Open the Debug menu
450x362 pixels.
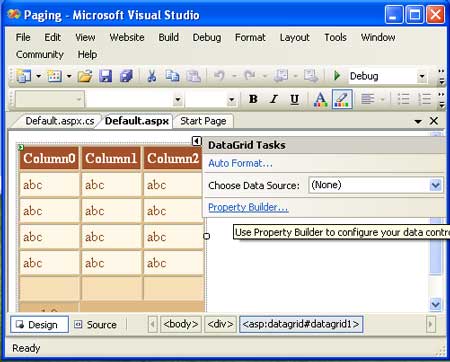click(x=207, y=37)
